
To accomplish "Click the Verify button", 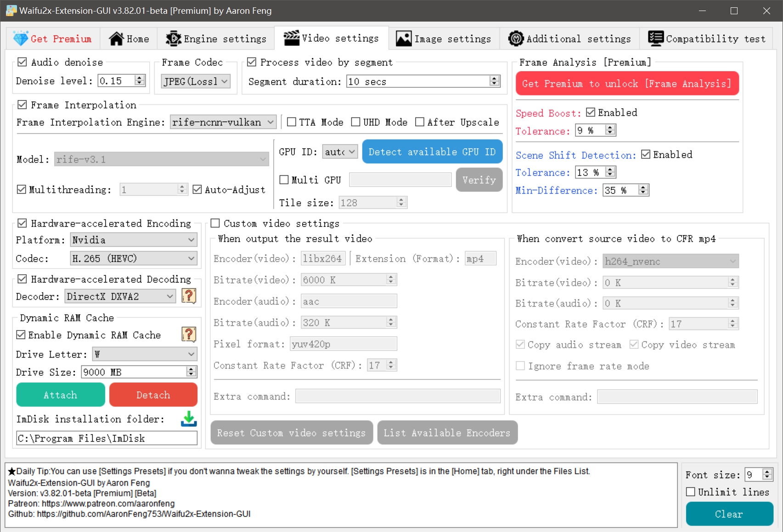I will tap(479, 179).
